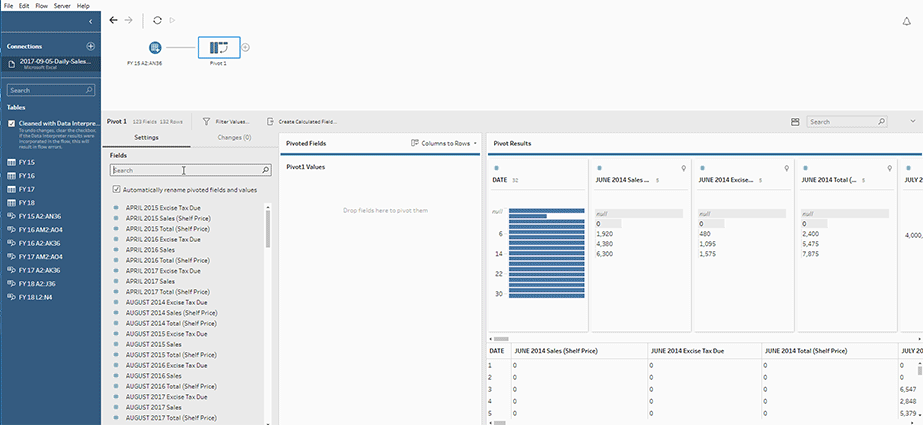Toggle Cleaned with Data Interpreter checkbox
The image size is (923, 425).
click(x=11, y=124)
